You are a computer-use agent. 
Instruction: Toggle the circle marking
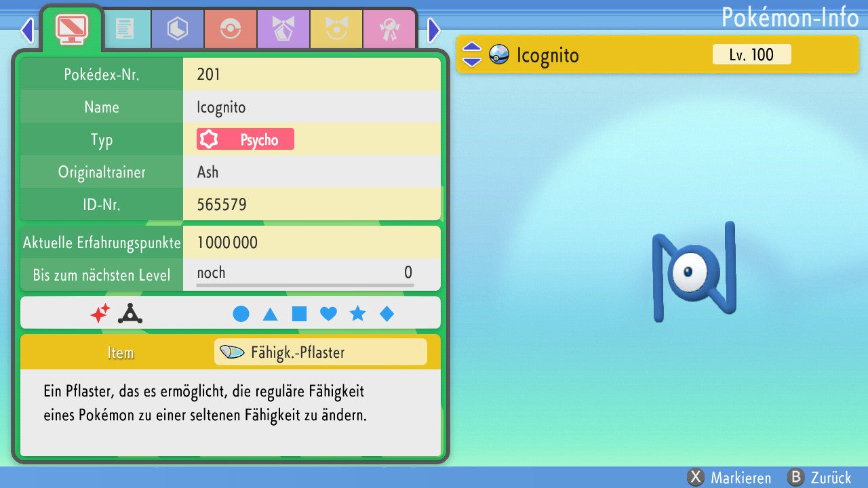[x=241, y=314]
